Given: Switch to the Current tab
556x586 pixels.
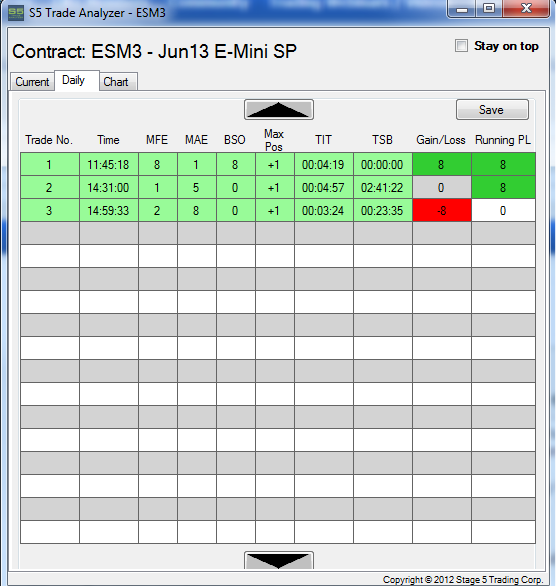Looking at the screenshot, I should [32, 81].
